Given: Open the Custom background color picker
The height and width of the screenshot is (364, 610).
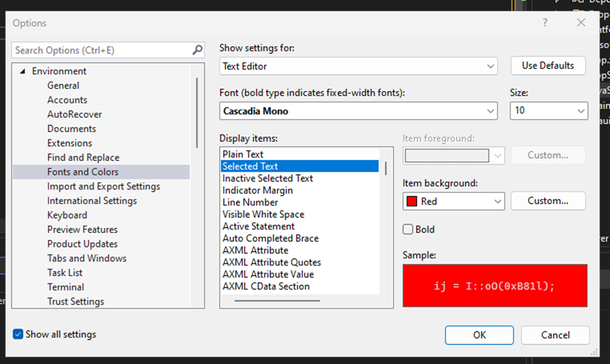Looking at the screenshot, I should [548, 200].
